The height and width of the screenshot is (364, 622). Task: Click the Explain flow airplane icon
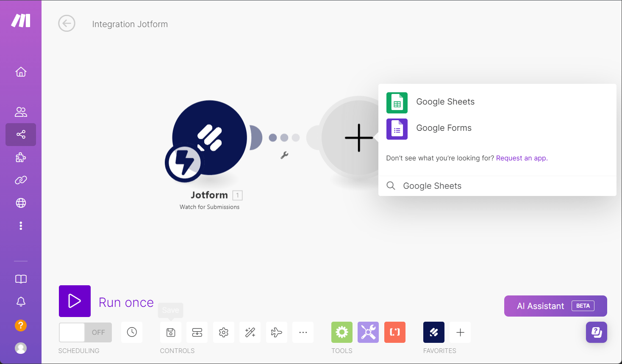(x=277, y=332)
